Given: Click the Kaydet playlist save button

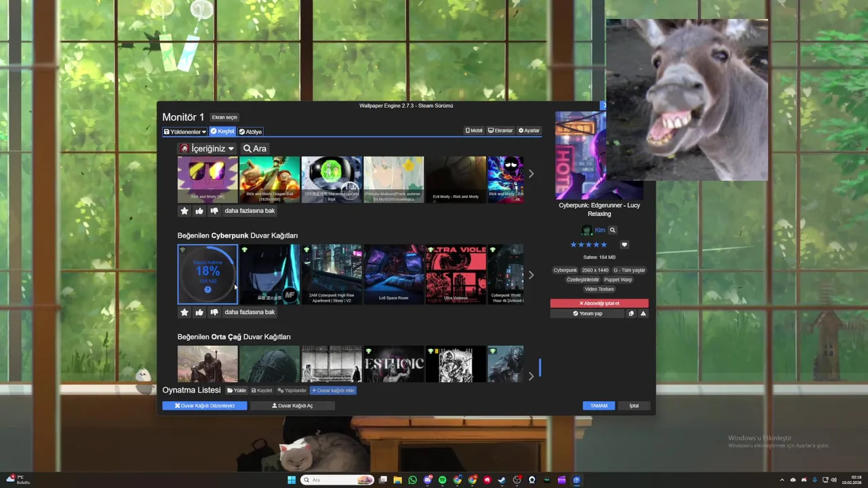Looking at the screenshot, I should point(262,390).
